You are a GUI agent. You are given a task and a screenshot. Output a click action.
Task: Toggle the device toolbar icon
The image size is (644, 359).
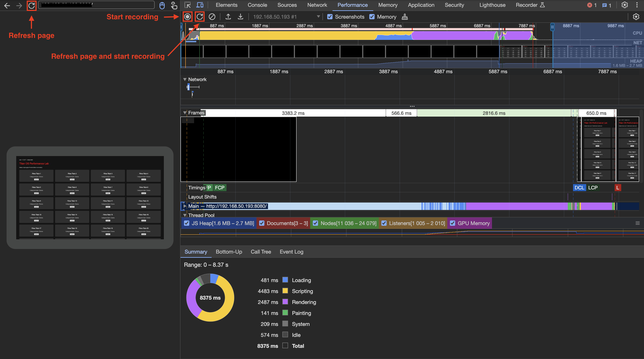pos(200,5)
